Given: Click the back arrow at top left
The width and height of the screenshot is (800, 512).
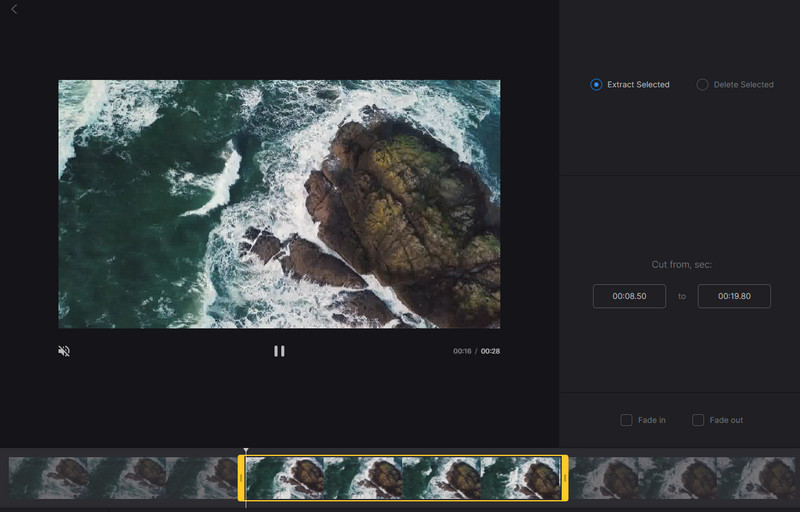Looking at the screenshot, I should point(14,9).
